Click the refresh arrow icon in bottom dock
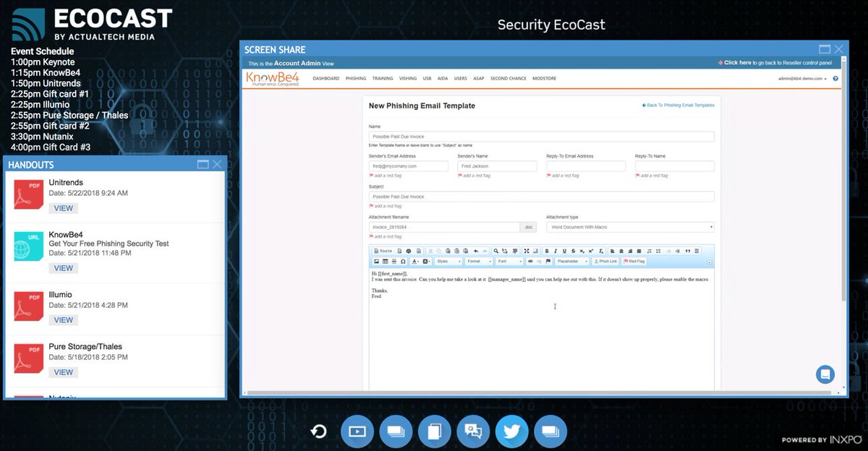This screenshot has height=451, width=868. coord(318,431)
